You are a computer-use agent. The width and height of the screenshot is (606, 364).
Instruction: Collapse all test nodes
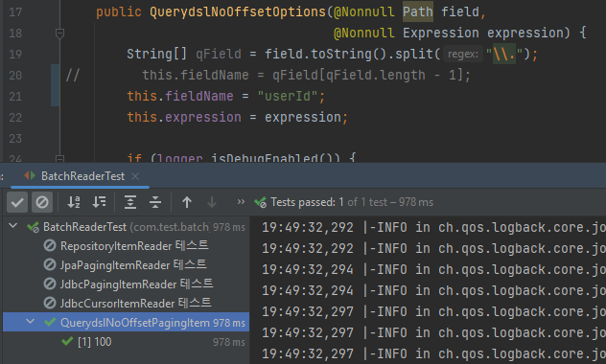(155, 202)
